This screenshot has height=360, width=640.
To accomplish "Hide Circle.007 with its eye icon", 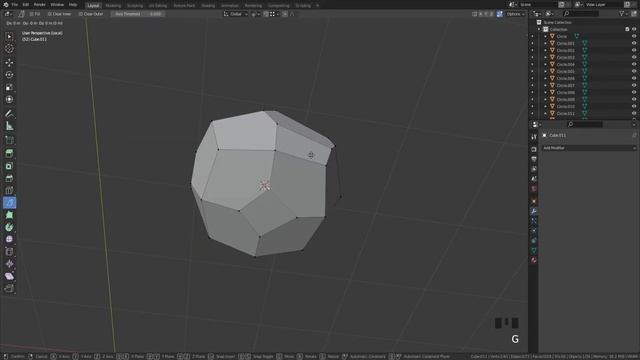I will coord(634,85).
